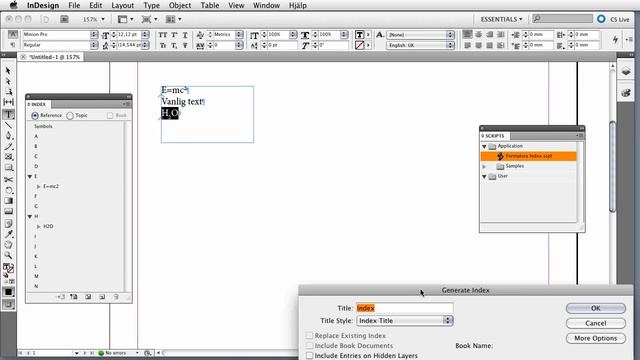This screenshot has height=360, width=640.
Task: Select the Eyedropper tool
Action: [8, 234]
